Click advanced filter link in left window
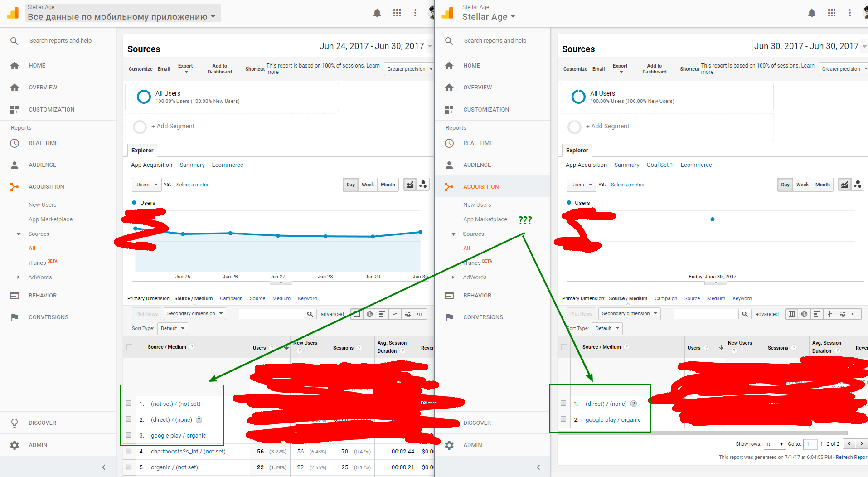868x477 pixels. 332,314
